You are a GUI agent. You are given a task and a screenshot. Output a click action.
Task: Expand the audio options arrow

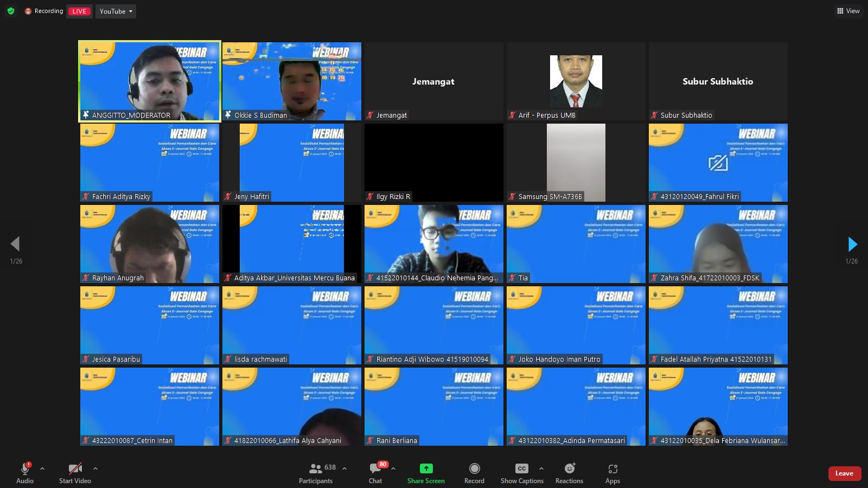click(x=42, y=468)
